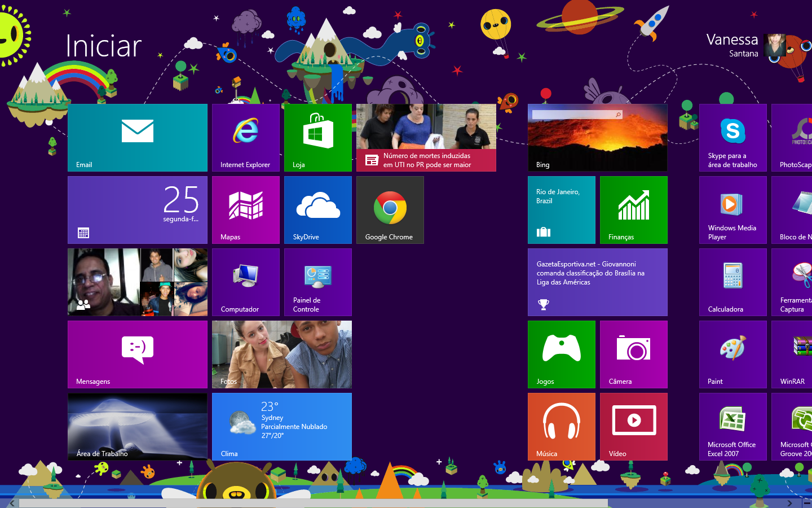Click the Iniciar title text
812x508 pixels.
(x=103, y=46)
